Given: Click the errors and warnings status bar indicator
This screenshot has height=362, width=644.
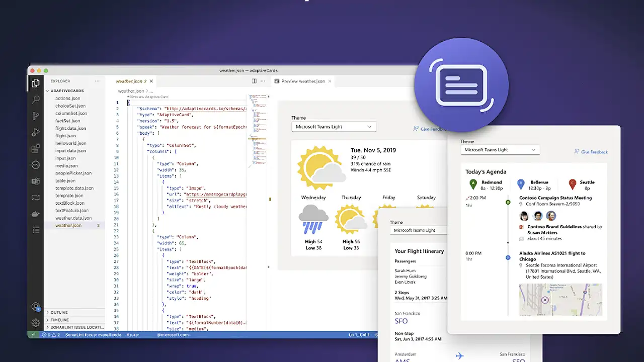Looking at the screenshot, I should tap(51, 335).
